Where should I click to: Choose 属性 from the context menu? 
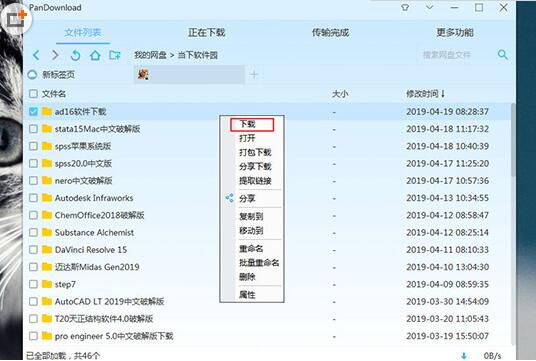(247, 295)
